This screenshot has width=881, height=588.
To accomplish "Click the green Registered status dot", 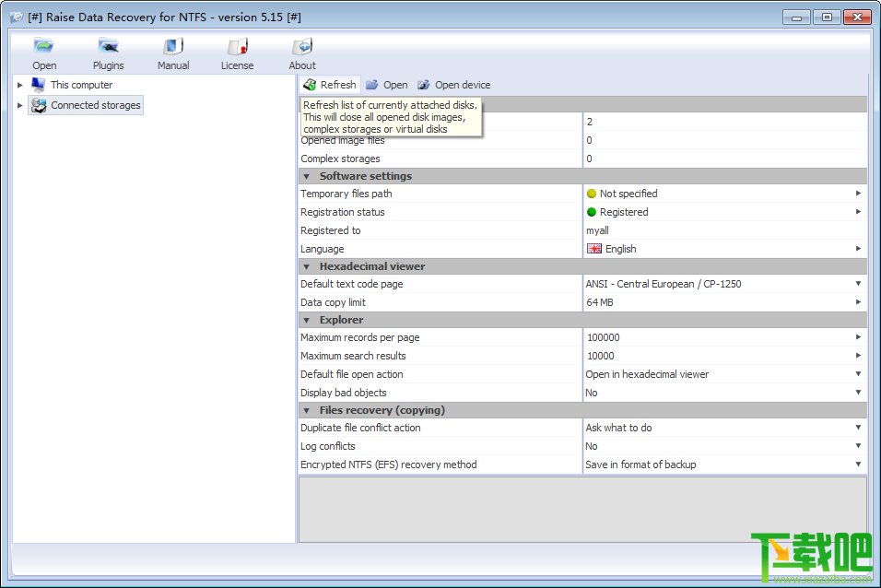I will [x=591, y=212].
